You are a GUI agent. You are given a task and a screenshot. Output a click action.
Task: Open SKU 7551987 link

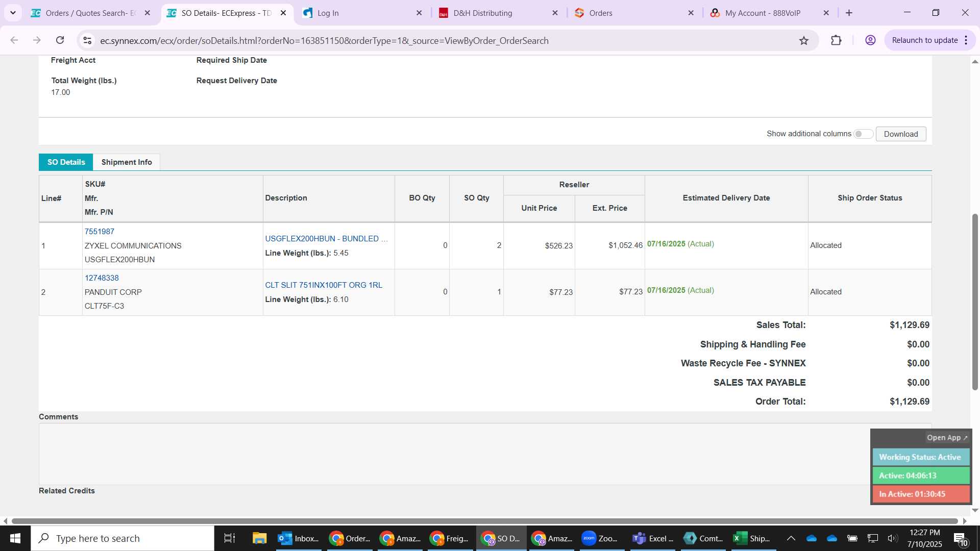click(x=100, y=232)
